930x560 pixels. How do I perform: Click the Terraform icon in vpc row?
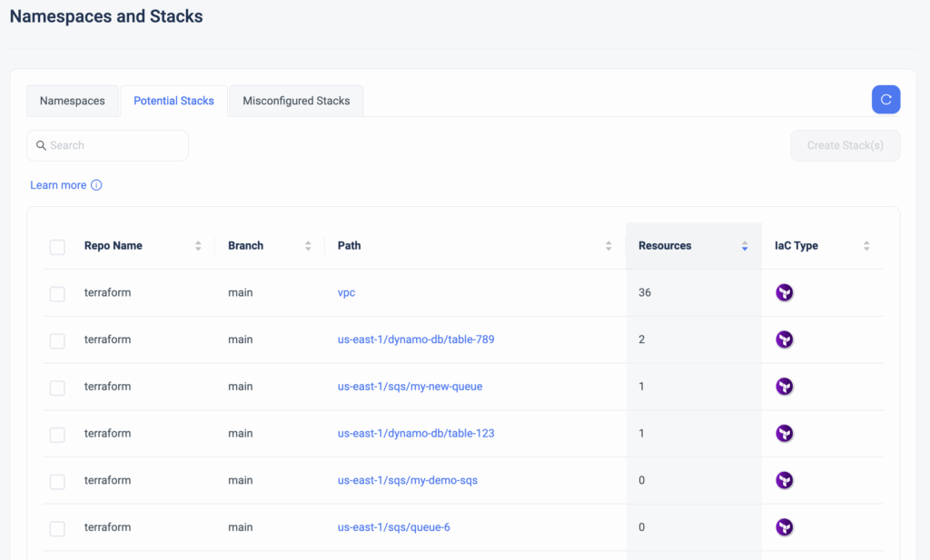coord(785,292)
